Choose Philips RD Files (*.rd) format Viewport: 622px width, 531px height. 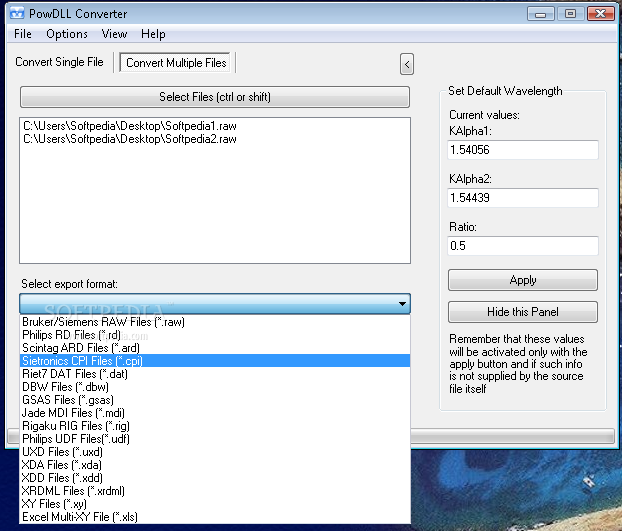[x=215, y=335]
